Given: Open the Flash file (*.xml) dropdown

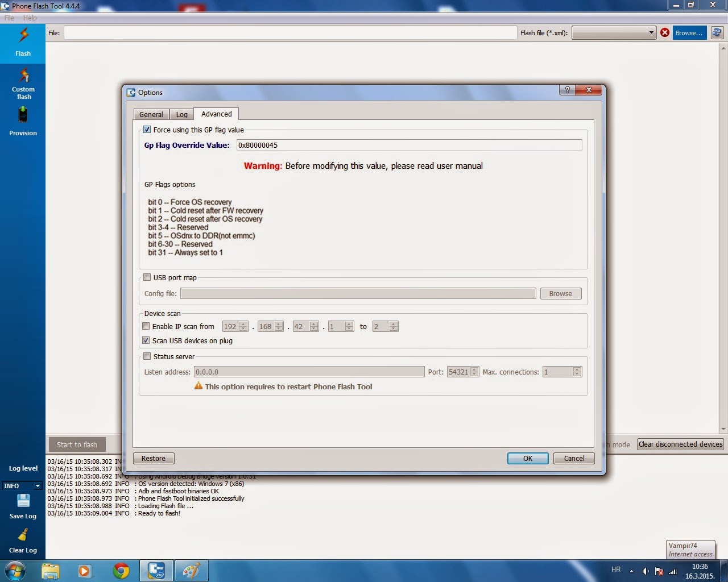Looking at the screenshot, I should click(x=650, y=32).
